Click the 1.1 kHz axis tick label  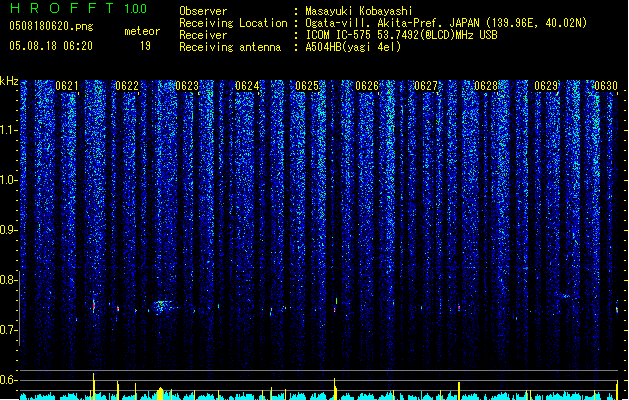[x=9, y=130]
